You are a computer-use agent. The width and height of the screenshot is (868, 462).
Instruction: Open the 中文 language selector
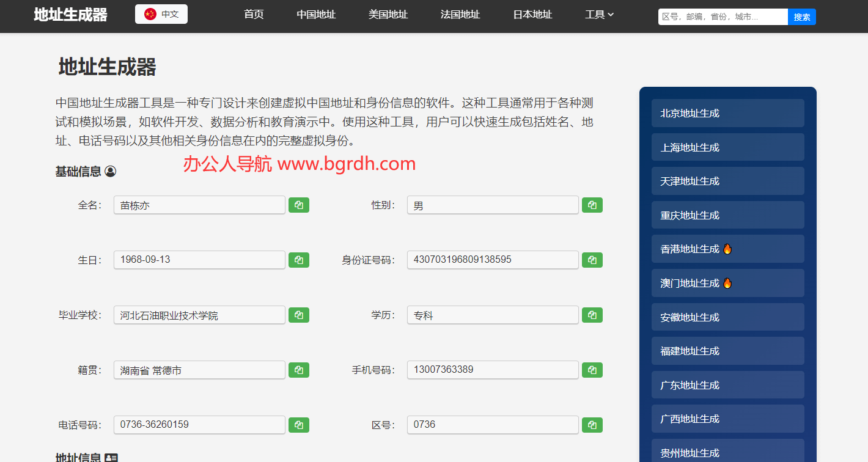pos(161,14)
